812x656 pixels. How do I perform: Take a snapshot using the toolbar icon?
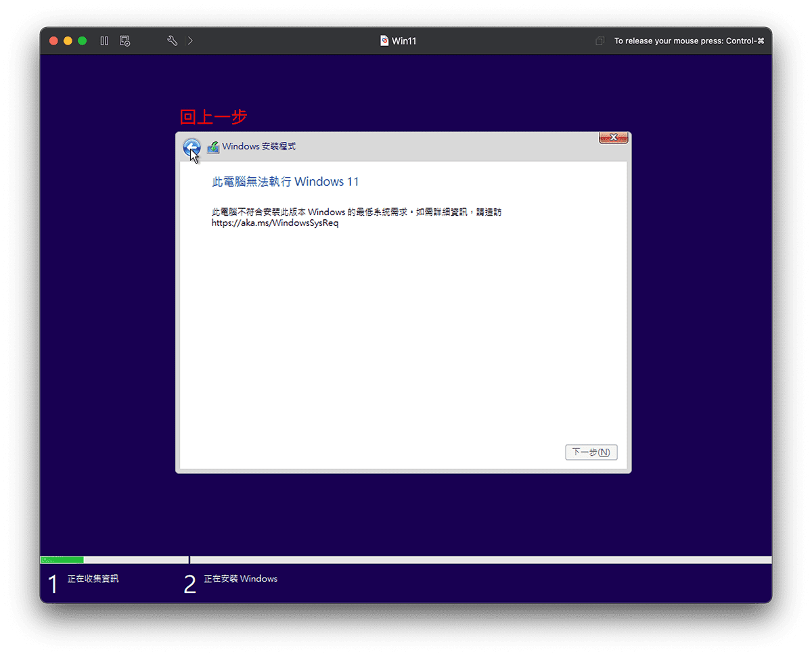tap(125, 41)
